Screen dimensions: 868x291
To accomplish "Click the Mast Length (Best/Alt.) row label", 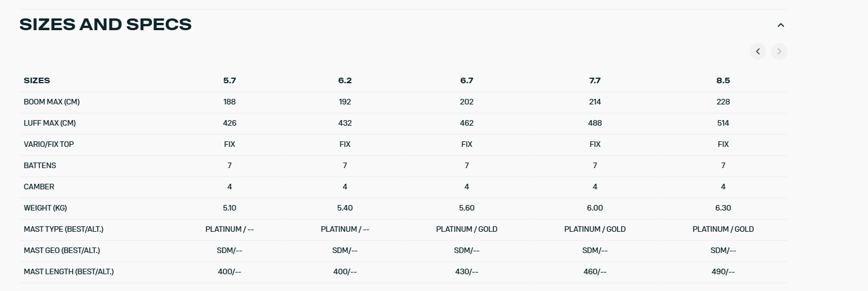I will coord(69,271).
